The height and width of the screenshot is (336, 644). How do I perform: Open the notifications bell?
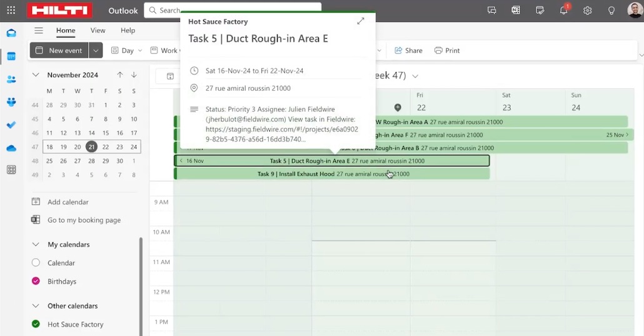563,11
